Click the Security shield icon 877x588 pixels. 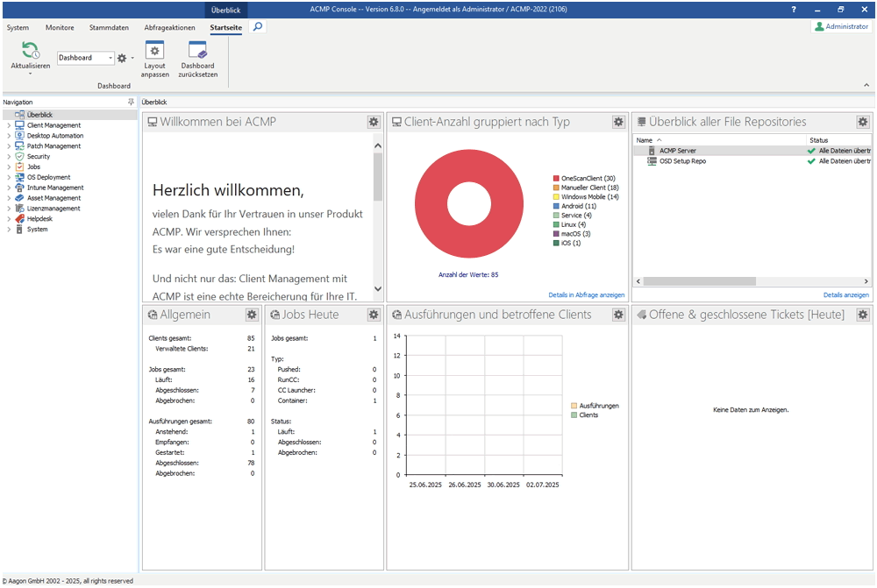pos(19,157)
